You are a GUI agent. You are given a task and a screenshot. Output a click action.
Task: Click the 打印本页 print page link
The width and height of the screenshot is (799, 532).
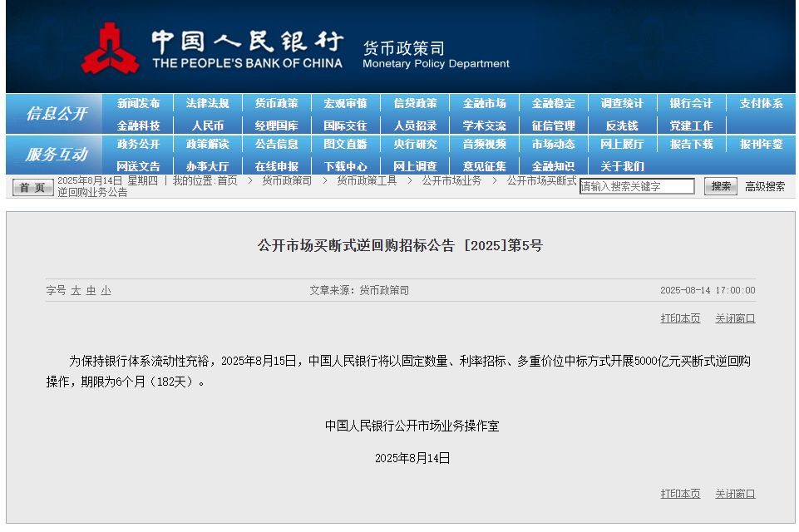680,318
